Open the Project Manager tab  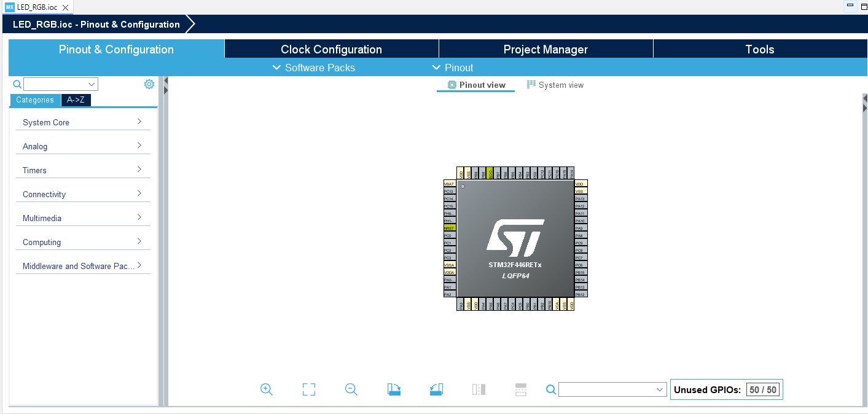[545, 49]
